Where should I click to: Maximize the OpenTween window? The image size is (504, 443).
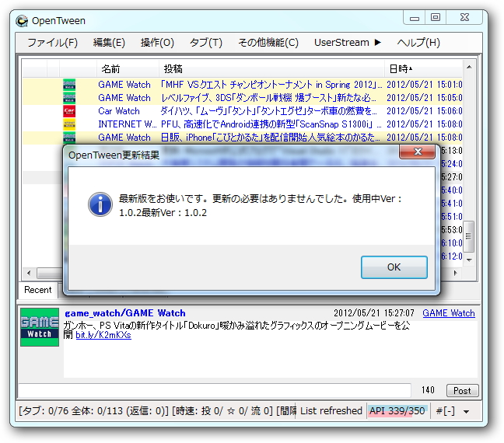coord(436,18)
